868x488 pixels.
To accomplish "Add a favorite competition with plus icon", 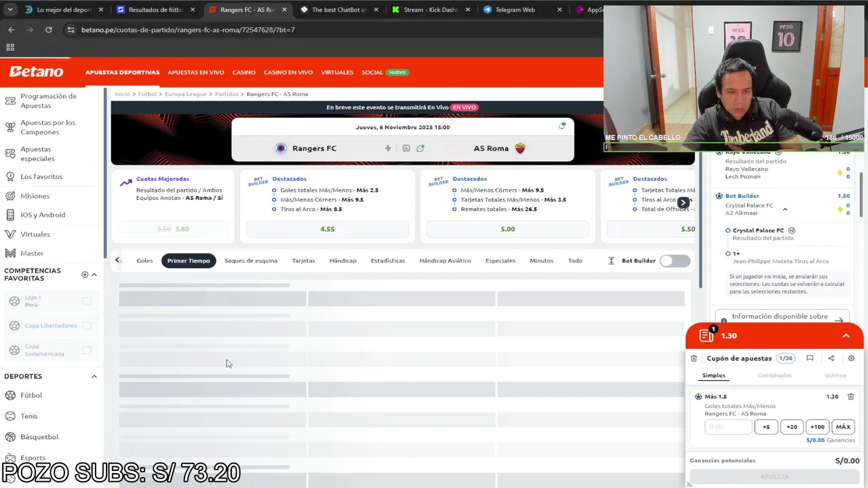I will pyautogui.click(x=85, y=274).
